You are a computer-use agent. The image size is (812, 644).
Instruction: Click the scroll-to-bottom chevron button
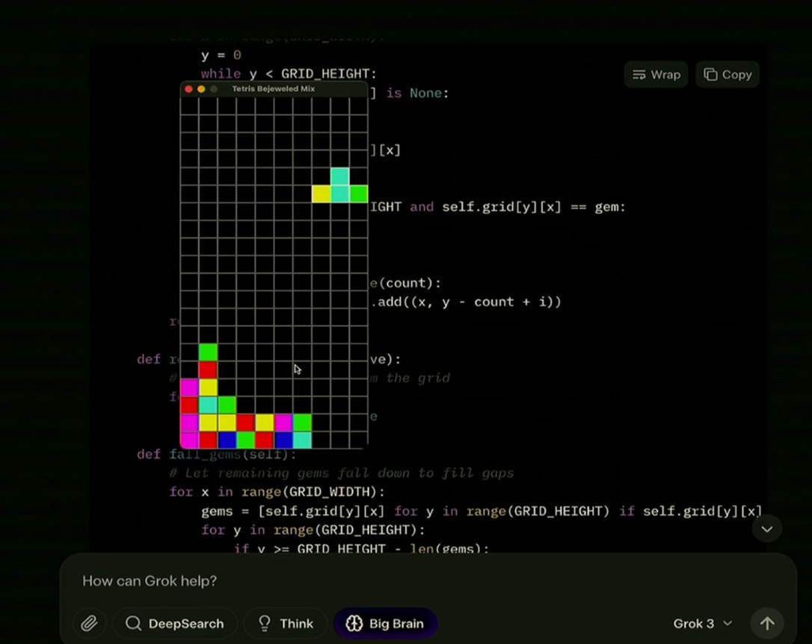[x=767, y=529]
